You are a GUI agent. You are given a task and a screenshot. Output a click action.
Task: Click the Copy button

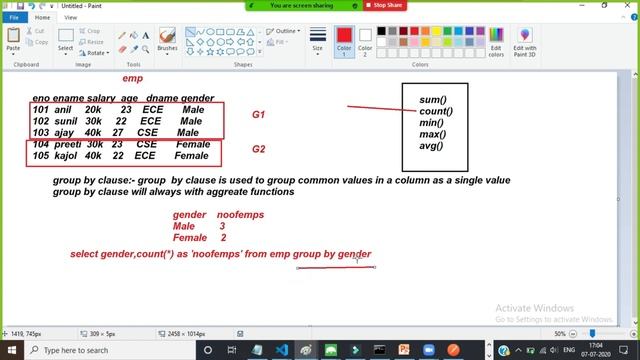[x=37, y=42]
